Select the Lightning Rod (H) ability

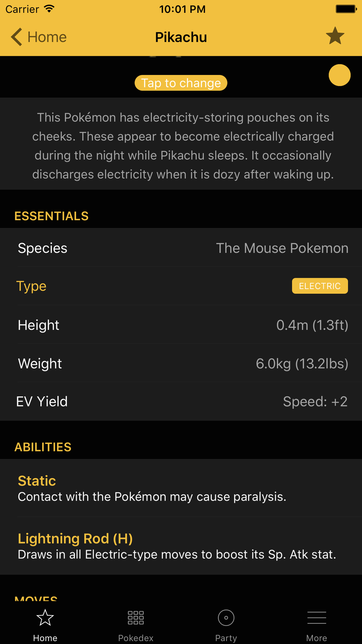tap(181, 546)
